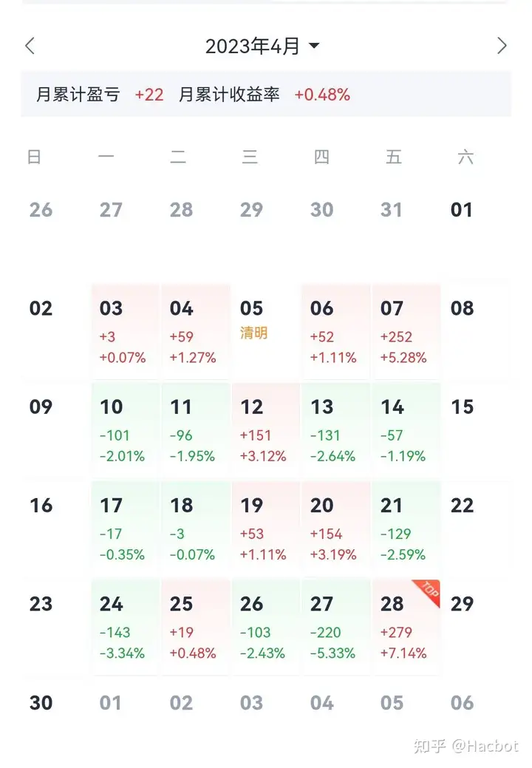
Task: Click the monthly cumulative profit +22 value
Action: point(149,95)
